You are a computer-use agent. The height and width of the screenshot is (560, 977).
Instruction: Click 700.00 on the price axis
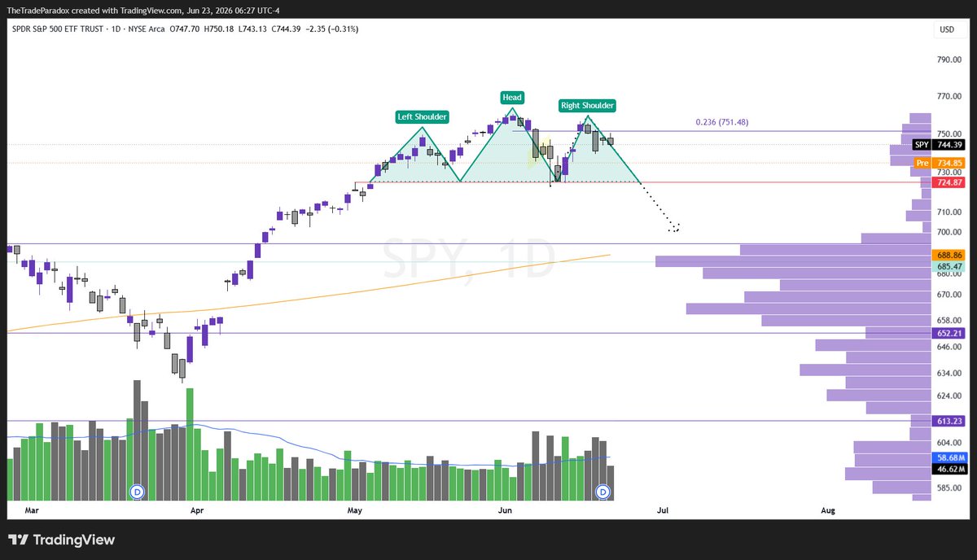(949, 232)
